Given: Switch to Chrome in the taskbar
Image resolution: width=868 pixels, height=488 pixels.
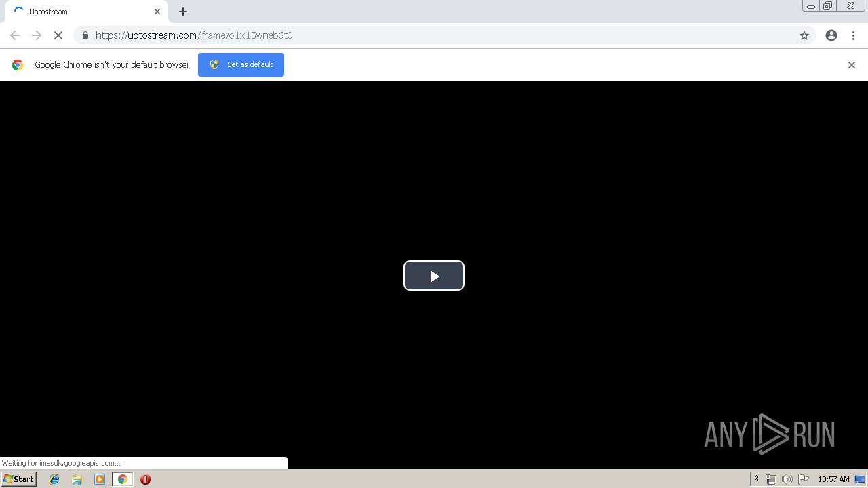Looking at the screenshot, I should [122, 479].
